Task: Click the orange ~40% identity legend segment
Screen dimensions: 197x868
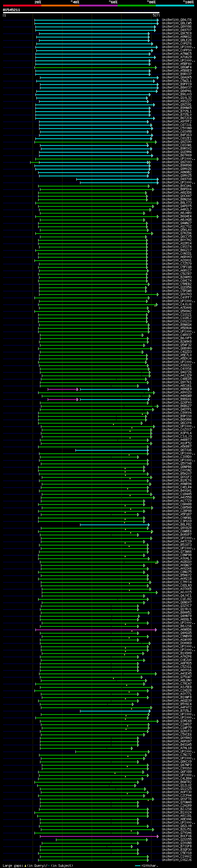Action: [x=60, y=6]
